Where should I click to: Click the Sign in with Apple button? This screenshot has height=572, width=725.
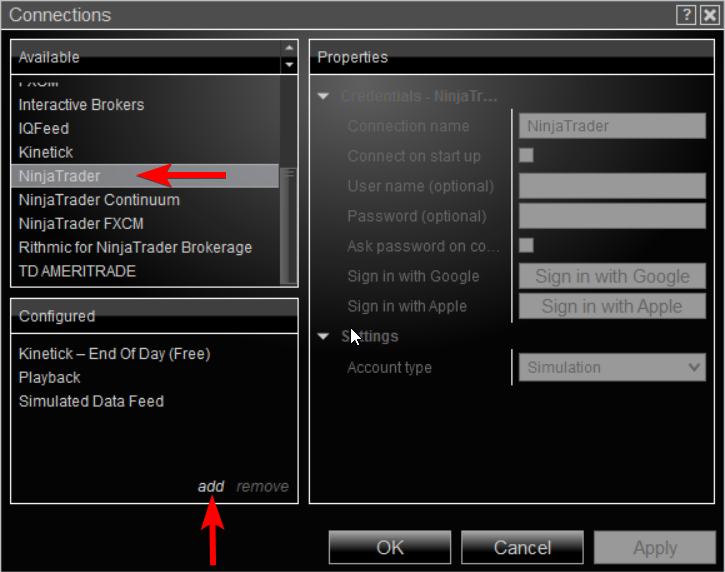[612, 306]
